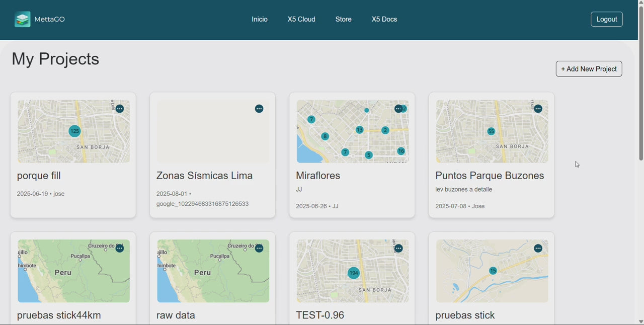Screen dimensions: 644x325
Task: Open three-dot menu on pruebas stick44km
Action: [x=120, y=249]
